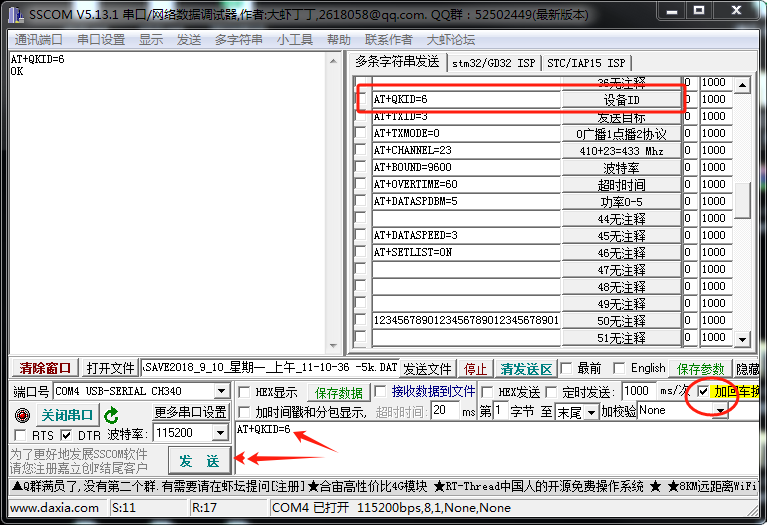Click the SSCOM application icon in title bar
This screenshot has width=767, height=525.
16,14
